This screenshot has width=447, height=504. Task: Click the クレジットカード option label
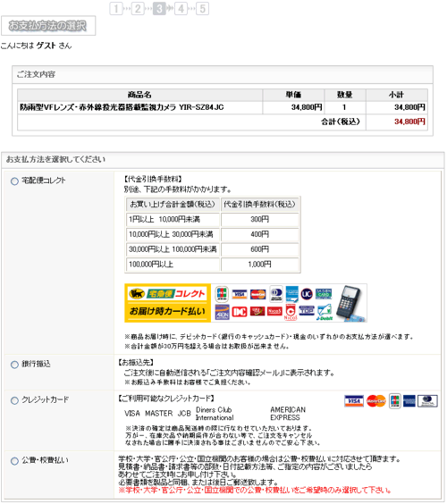point(45,399)
